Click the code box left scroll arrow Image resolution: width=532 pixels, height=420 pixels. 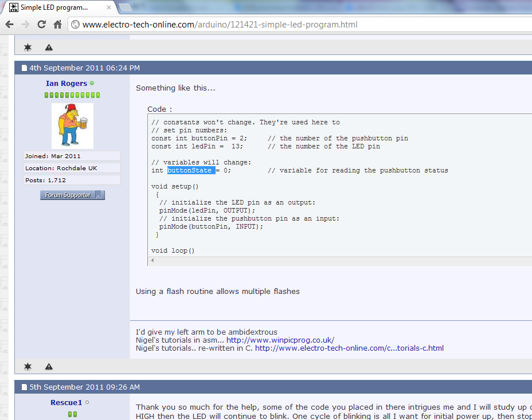click(152, 261)
